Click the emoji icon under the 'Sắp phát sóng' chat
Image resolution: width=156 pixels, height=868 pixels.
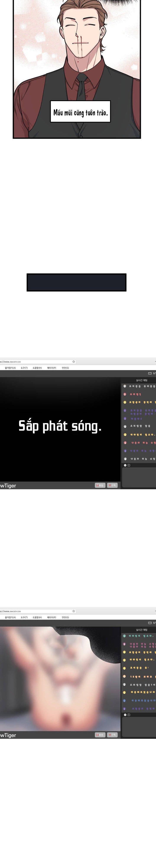[125, 465]
